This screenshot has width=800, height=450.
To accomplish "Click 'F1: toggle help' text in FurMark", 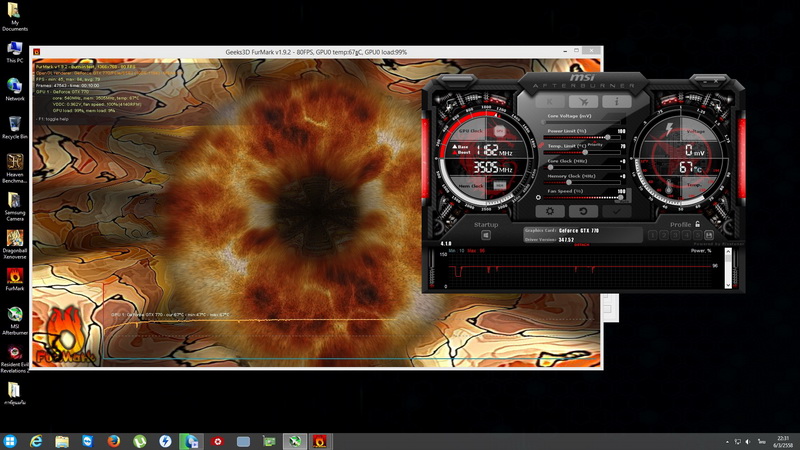I will coord(53,119).
